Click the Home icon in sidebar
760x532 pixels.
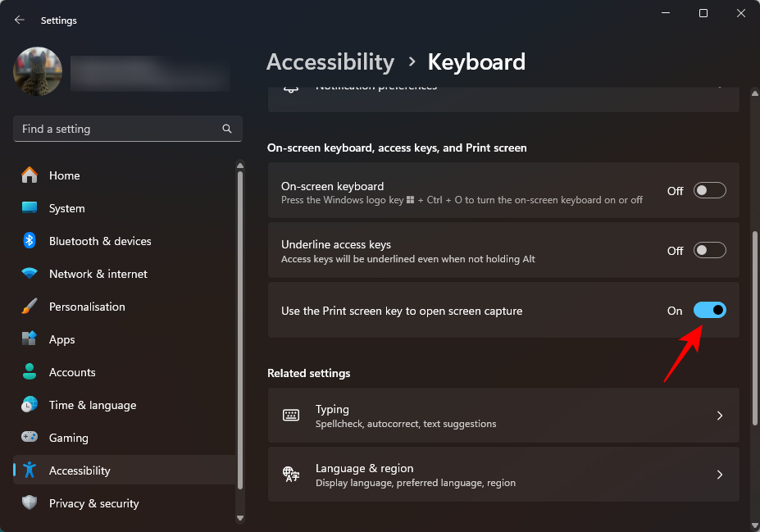click(x=30, y=175)
